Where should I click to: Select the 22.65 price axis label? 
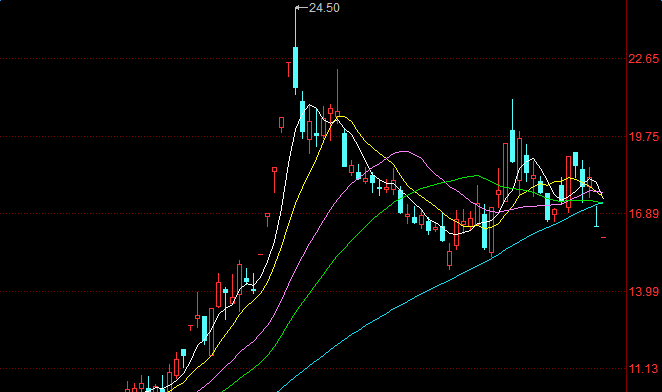[643, 59]
